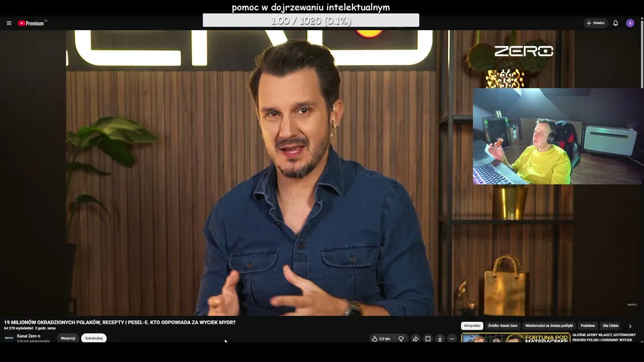Dislike the video with thumbs down

pos(401,339)
